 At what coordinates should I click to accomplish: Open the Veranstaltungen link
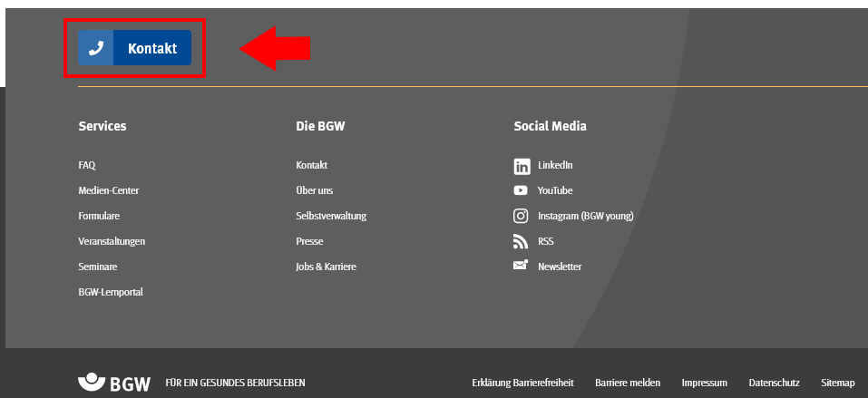point(112,241)
